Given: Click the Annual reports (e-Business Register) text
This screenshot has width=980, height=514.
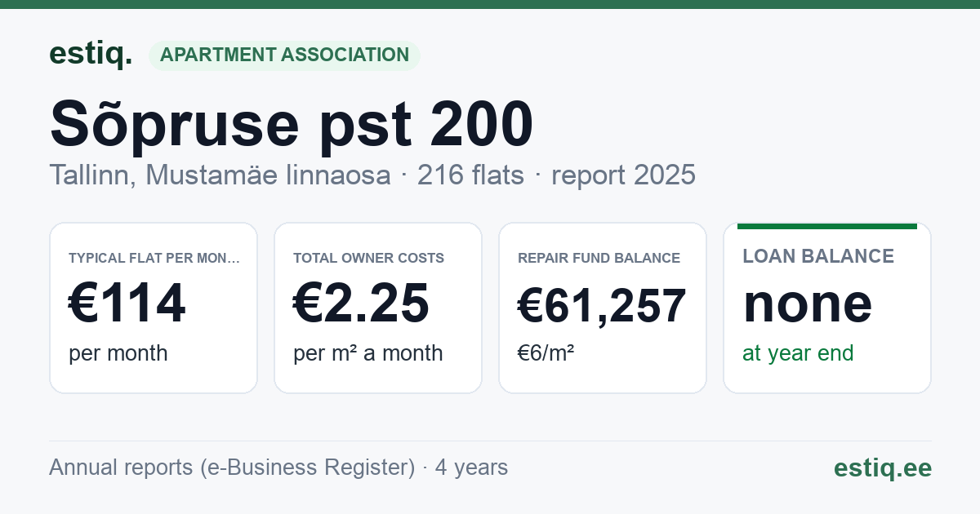Looking at the screenshot, I should tap(232, 467).
